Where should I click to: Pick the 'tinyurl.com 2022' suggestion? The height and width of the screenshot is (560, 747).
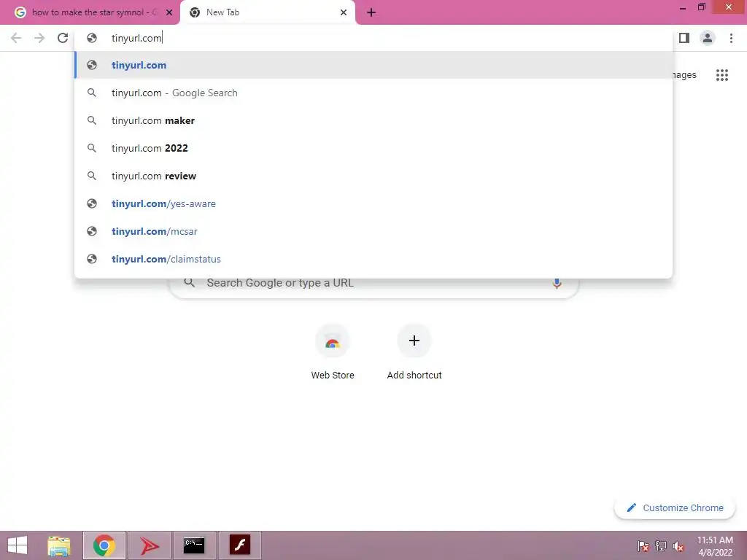click(x=373, y=148)
